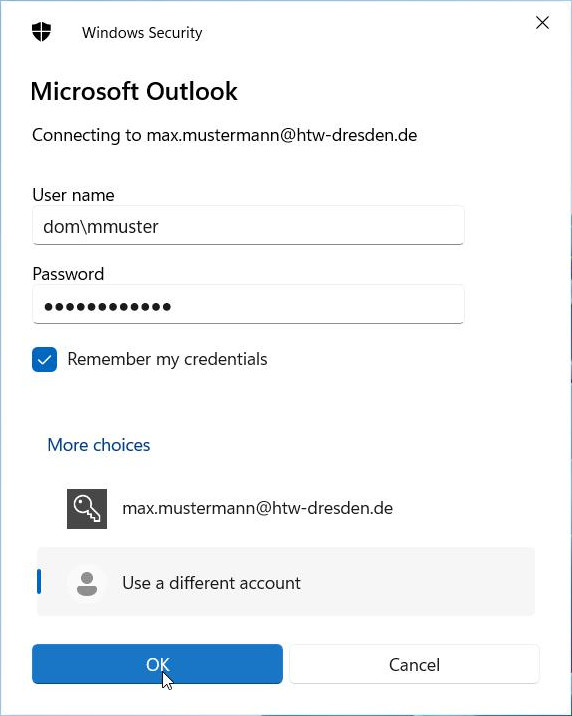Image resolution: width=572 pixels, height=716 pixels.
Task: Focus the Password input field
Action: point(248,305)
